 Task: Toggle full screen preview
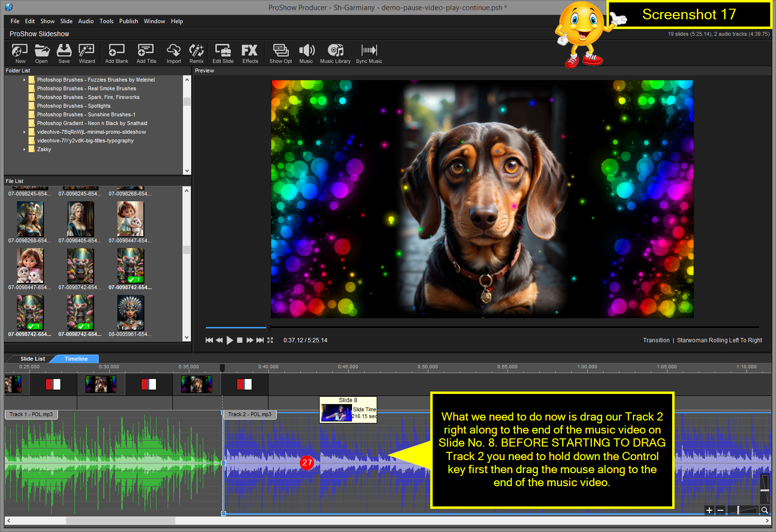[270, 340]
